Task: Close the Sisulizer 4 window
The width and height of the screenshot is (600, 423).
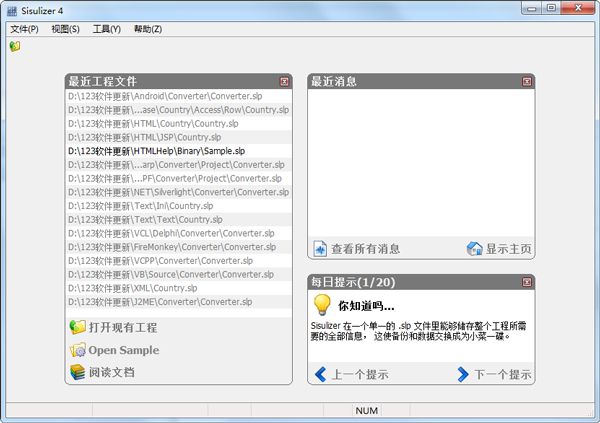Action: tap(578, 8)
